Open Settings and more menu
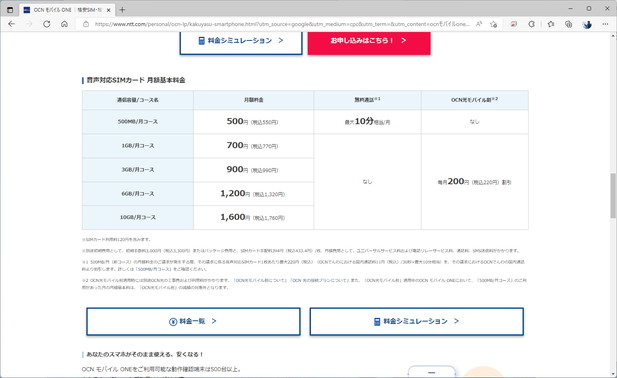This screenshot has height=378, width=617. (x=605, y=24)
